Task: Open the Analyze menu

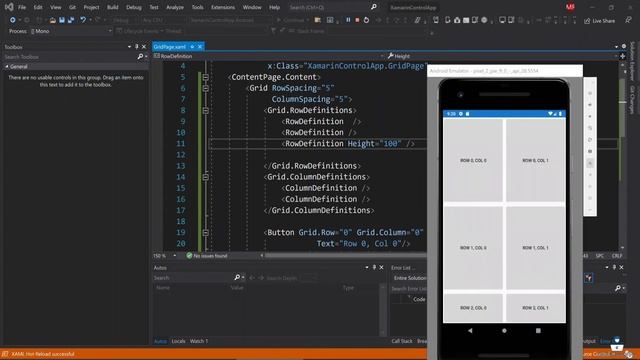Action: click(x=175, y=7)
